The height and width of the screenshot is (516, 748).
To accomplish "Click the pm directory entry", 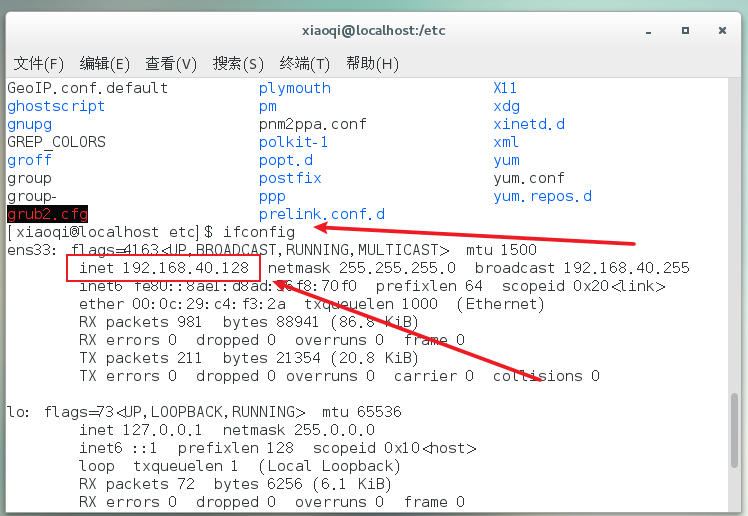I will pos(268,106).
